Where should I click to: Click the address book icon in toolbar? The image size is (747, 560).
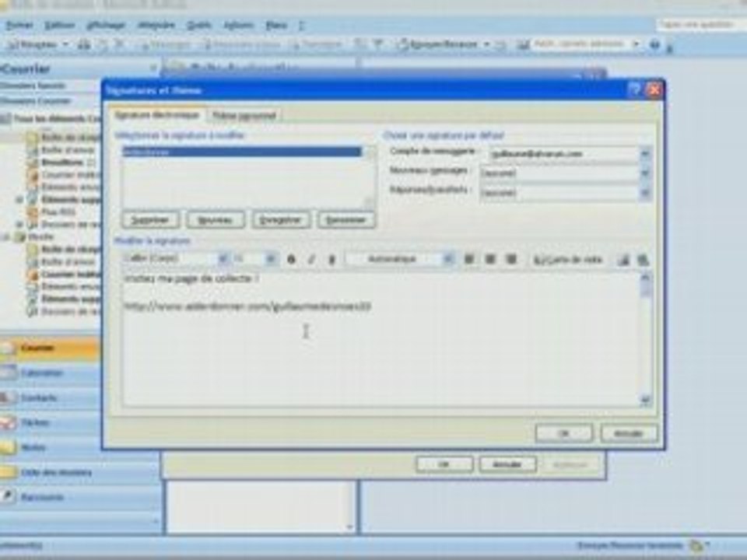click(524, 45)
